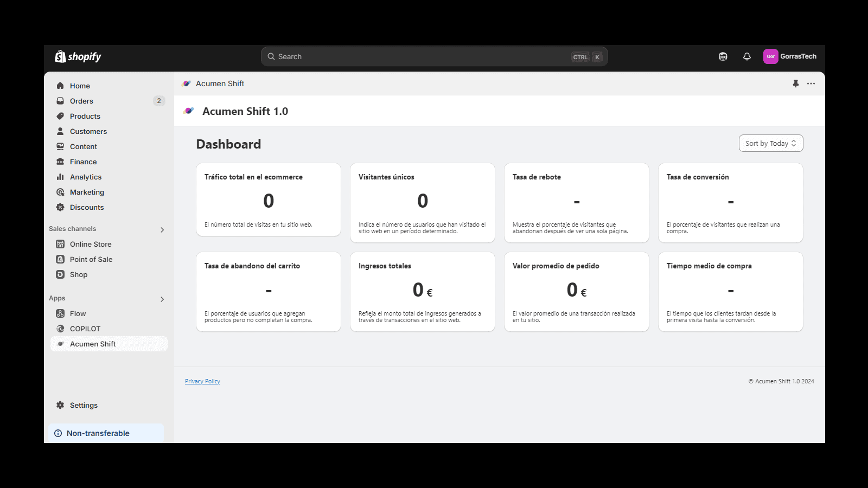Expand the Apps section chevron
Viewport: 868px width, 488px height.
tap(162, 299)
